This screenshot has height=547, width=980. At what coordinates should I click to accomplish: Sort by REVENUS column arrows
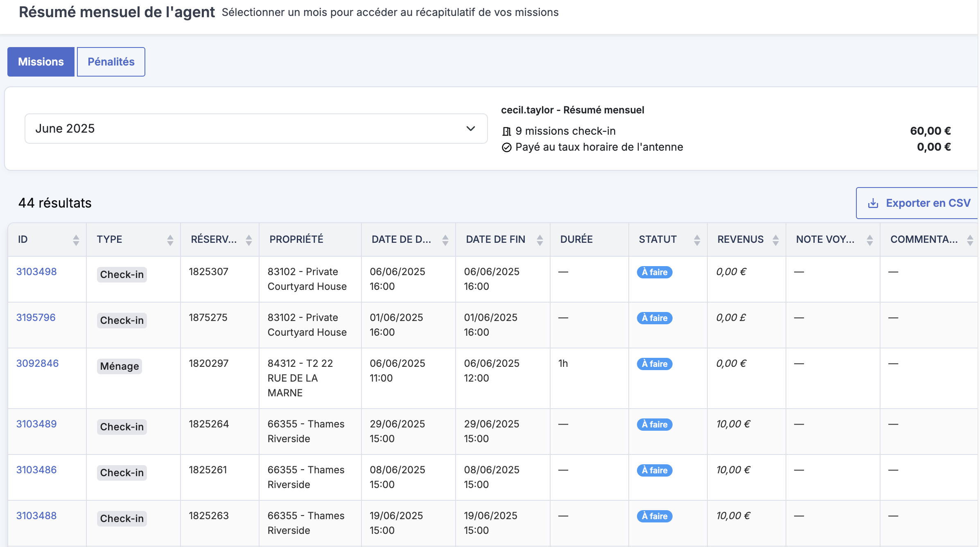776,240
